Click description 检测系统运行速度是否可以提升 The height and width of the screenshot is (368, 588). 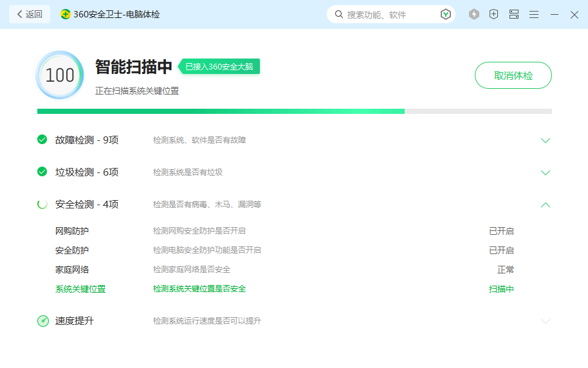[x=207, y=321]
